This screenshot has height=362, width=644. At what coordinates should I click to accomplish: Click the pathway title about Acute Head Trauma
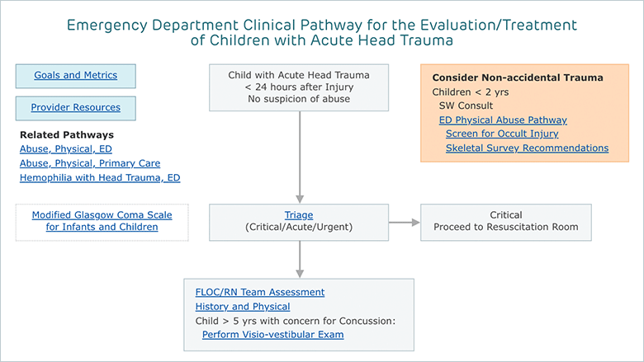tap(322, 32)
